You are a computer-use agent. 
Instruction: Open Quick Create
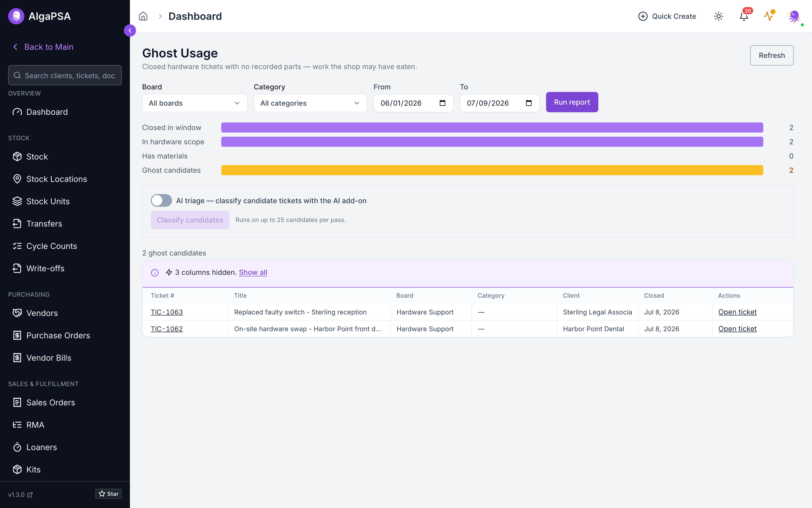click(667, 16)
